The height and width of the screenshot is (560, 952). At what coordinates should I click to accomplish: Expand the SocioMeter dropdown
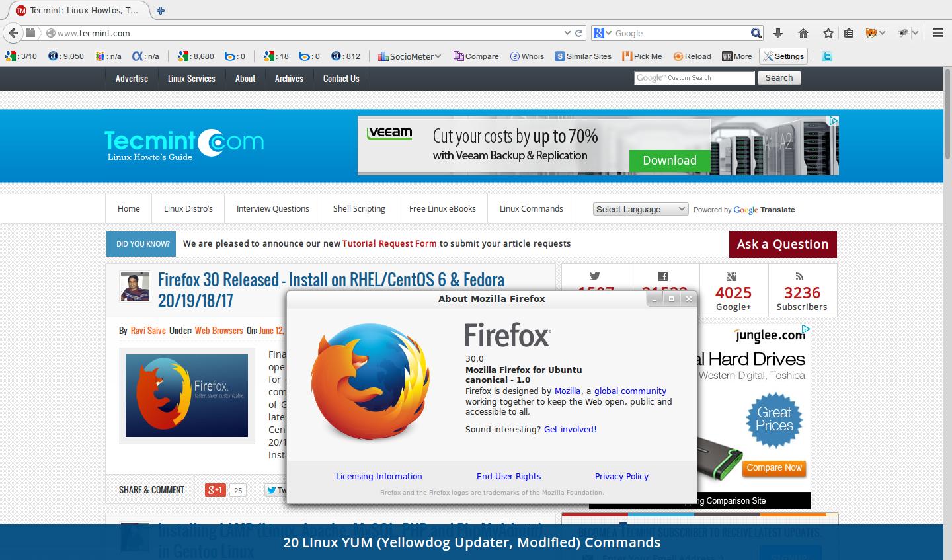click(x=409, y=56)
